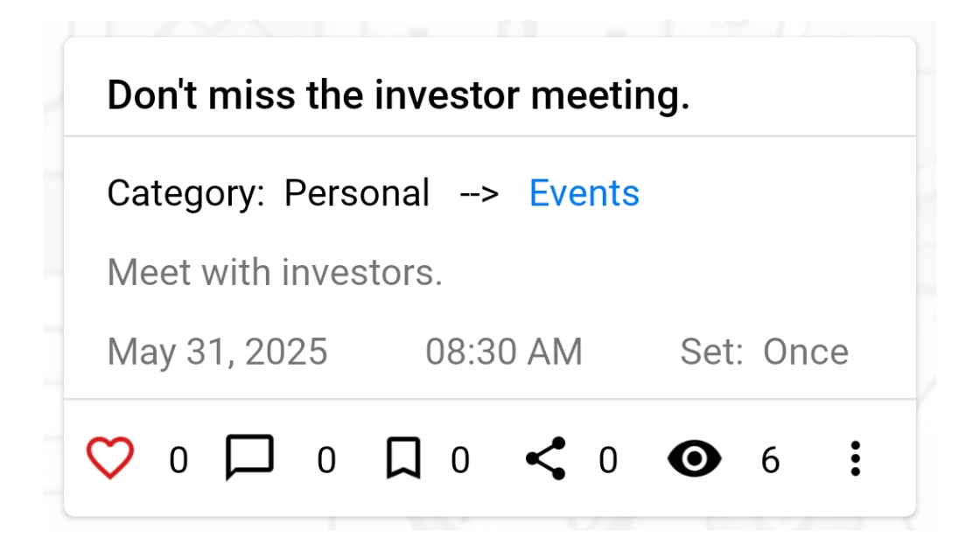Screen dimensions: 980x551
Task: Click the reminder title 'Don't miss the investor meeting.'
Action: tap(398, 95)
